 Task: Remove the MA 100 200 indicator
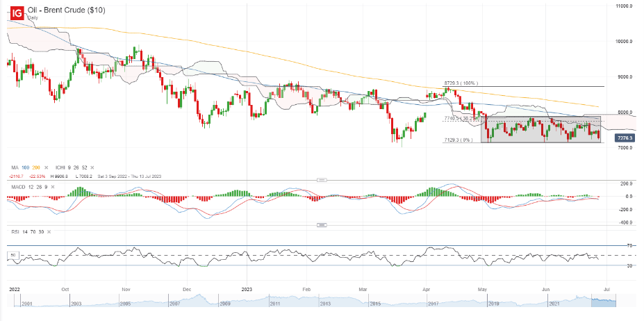(x=46, y=167)
